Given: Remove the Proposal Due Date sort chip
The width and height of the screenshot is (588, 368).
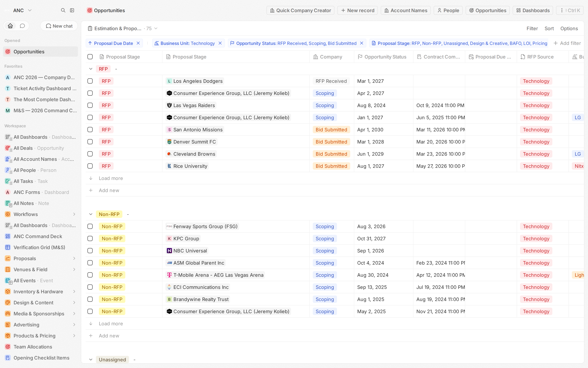Looking at the screenshot, I should click(x=138, y=43).
